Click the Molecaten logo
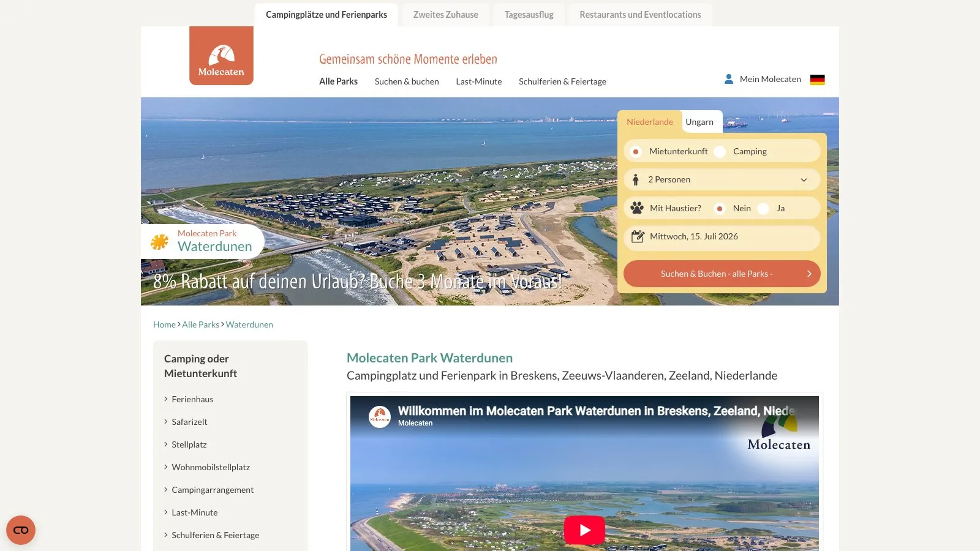The image size is (980, 551). (221, 56)
